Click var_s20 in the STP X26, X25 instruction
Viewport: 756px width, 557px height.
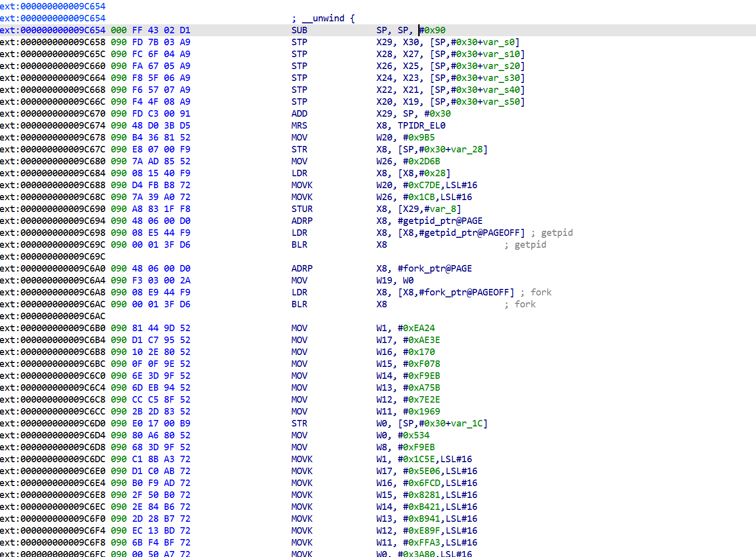[x=501, y=66]
